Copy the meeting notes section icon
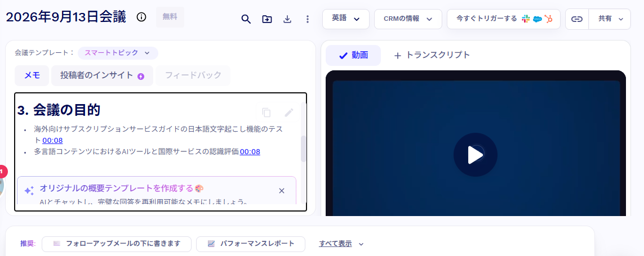This screenshot has height=256, width=644. (x=266, y=113)
